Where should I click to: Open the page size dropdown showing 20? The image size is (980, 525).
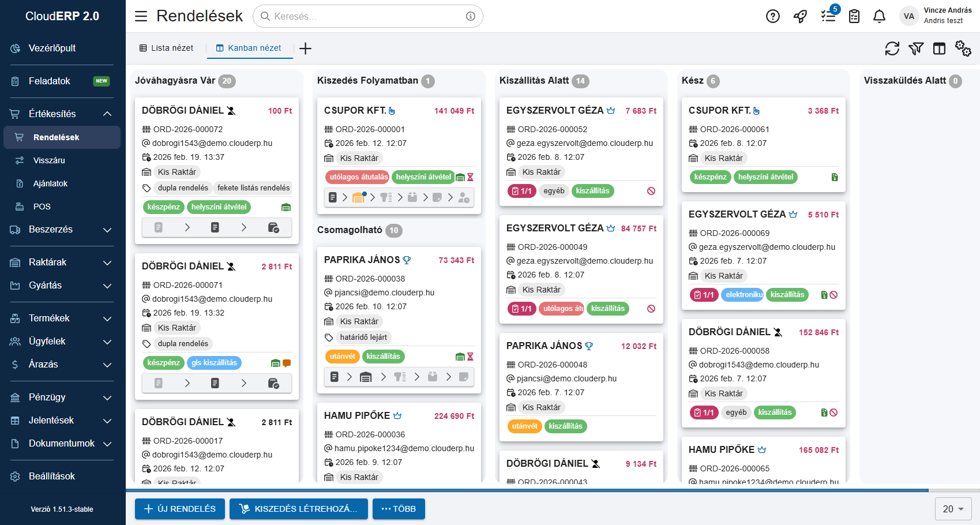click(953, 509)
